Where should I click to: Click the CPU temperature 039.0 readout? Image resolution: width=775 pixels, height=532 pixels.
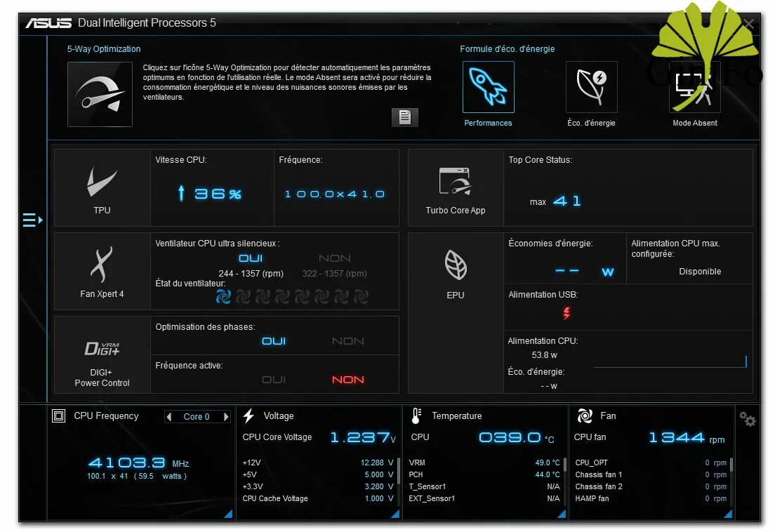517,438
